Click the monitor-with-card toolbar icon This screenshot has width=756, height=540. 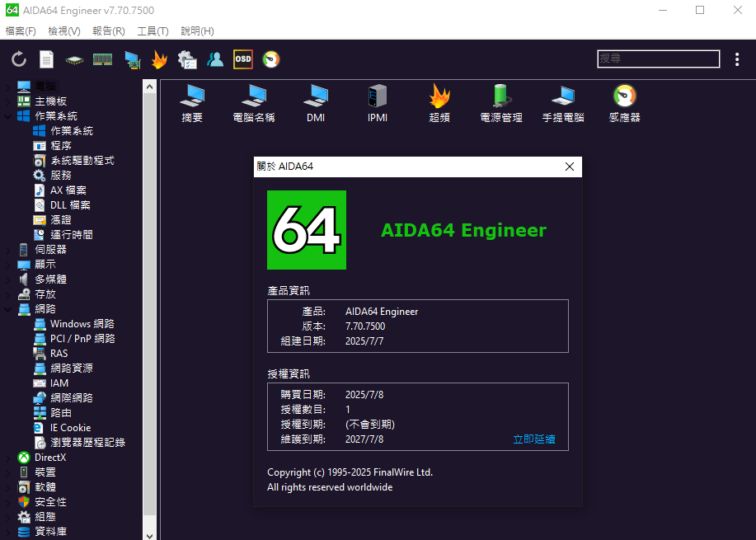coord(132,60)
